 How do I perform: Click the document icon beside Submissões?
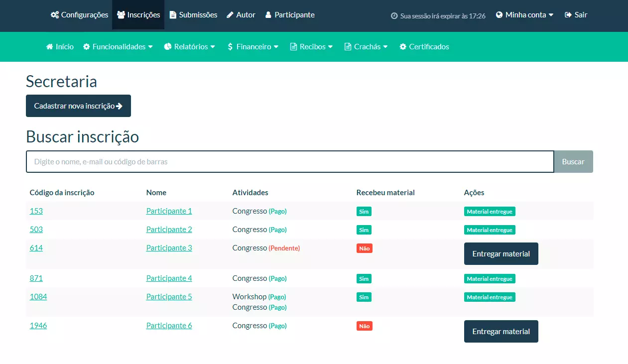coord(173,15)
